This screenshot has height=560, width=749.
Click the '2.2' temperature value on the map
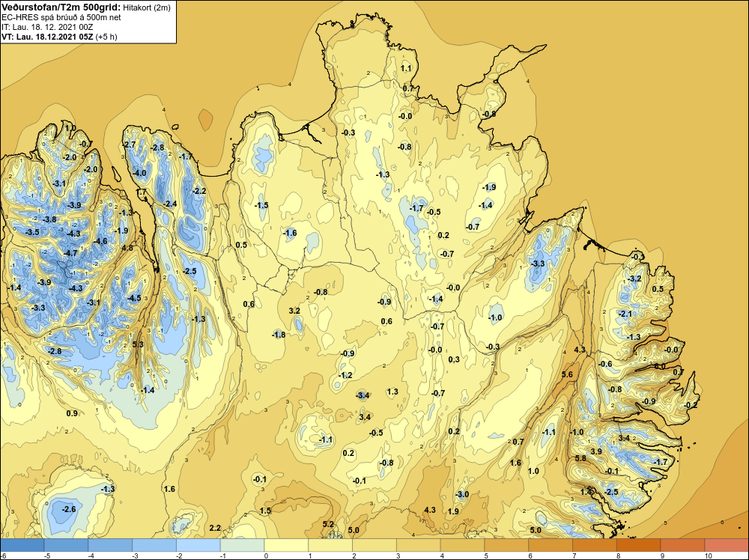pyautogui.click(x=215, y=528)
